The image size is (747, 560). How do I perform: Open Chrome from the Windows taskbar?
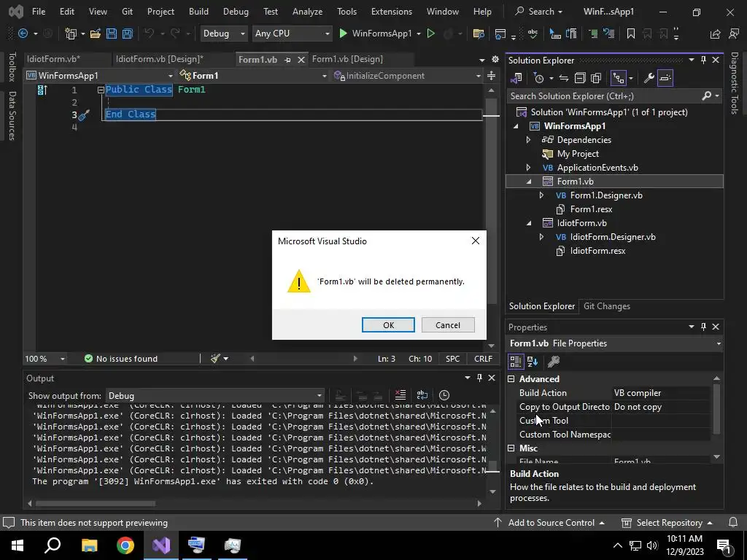pos(125,545)
